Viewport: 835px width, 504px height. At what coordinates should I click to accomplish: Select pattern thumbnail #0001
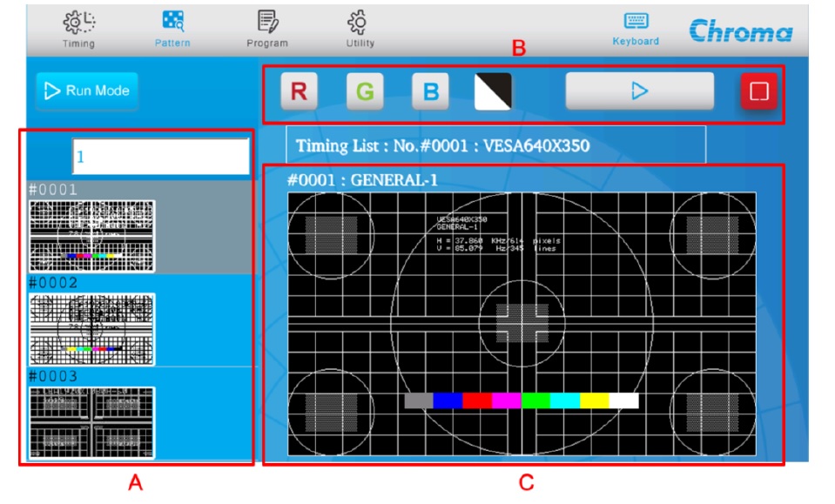coord(92,236)
